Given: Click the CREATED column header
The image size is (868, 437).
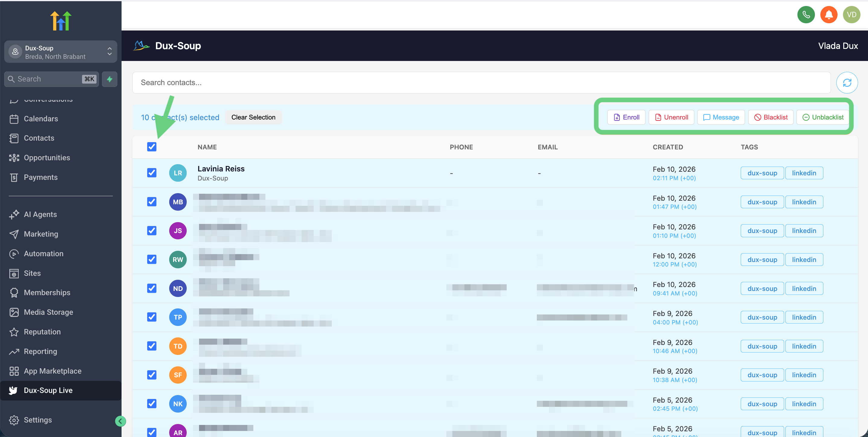Looking at the screenshot, I should click(x=667, y=147).
